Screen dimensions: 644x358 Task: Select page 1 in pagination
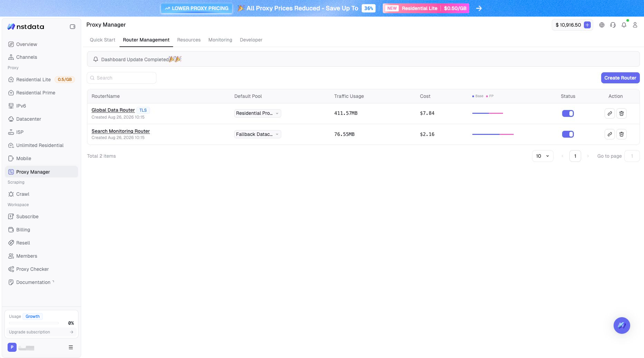click(575, 156)
